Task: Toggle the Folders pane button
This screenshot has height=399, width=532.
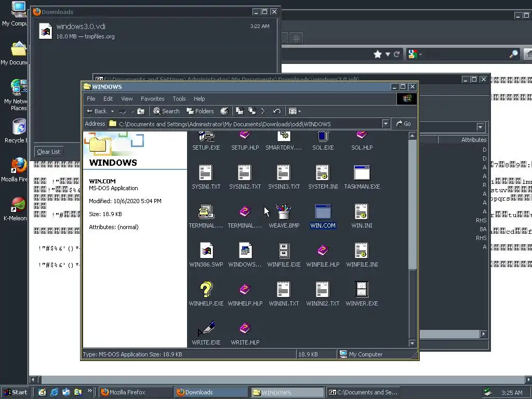Action: [200, 111]
